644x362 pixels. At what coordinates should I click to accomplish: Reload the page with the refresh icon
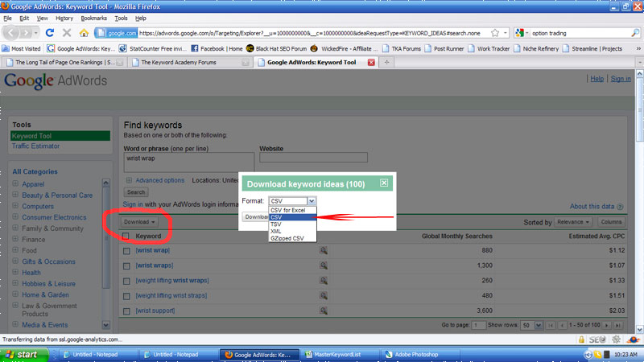click(x=50, y=33)
